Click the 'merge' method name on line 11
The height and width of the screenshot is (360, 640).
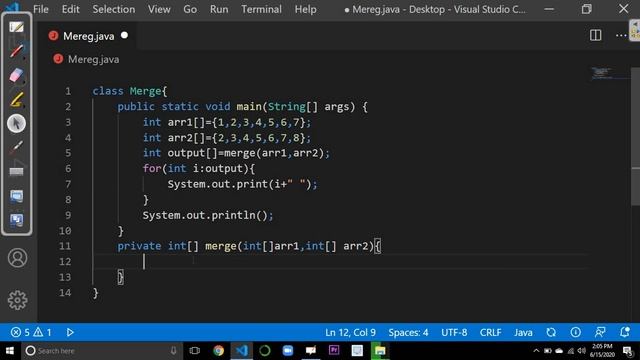[x=221, y=246]
